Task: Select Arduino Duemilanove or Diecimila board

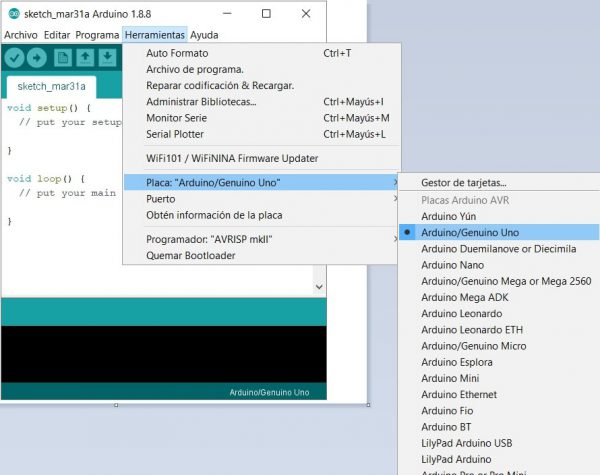Action: click(x=499, y=249)
